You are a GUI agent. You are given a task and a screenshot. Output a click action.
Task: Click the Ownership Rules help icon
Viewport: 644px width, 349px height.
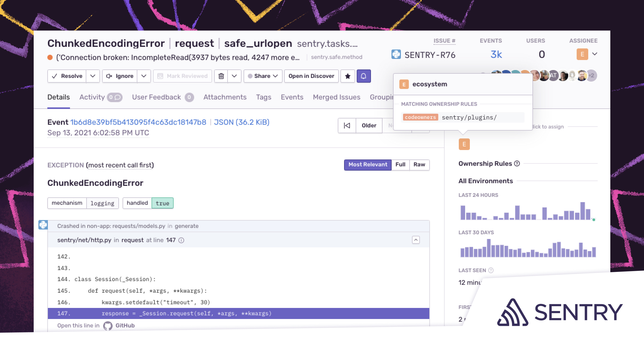pyautogui.click(x=517, y=163)
